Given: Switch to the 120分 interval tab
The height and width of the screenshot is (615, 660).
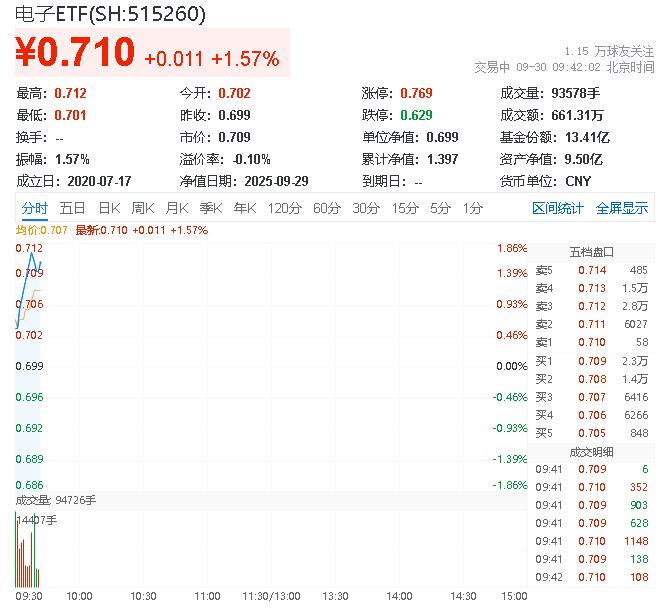Looking at the screenshot, I should tap(285, 208).
